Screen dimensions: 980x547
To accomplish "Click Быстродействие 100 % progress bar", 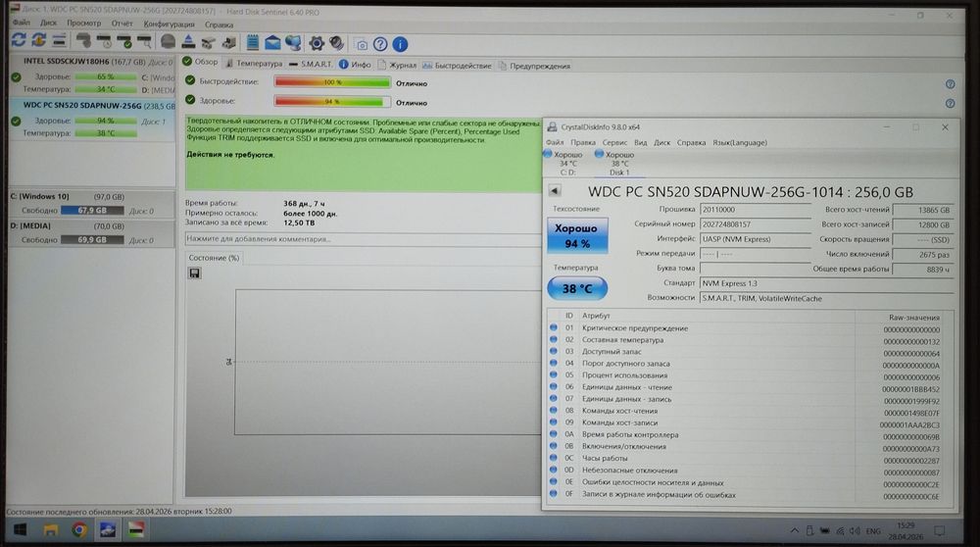I will click(332, 82).
